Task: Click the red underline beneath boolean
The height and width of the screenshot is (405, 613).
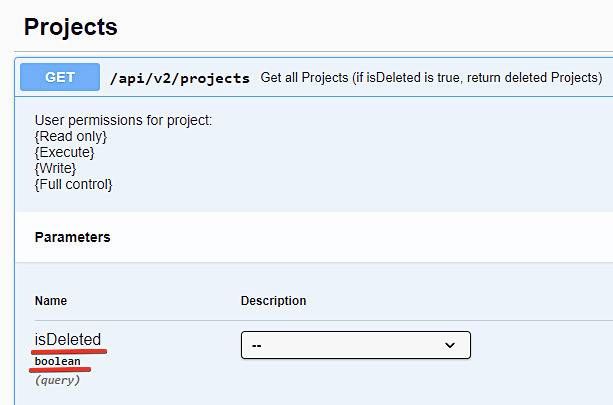Action: (60, 369)
